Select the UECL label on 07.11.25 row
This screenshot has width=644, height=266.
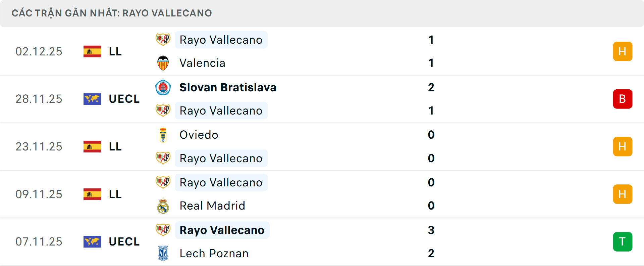(124, 241)
